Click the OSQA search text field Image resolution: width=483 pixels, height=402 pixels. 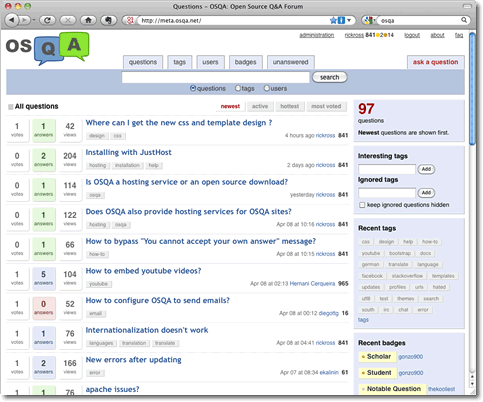[216, 77]
